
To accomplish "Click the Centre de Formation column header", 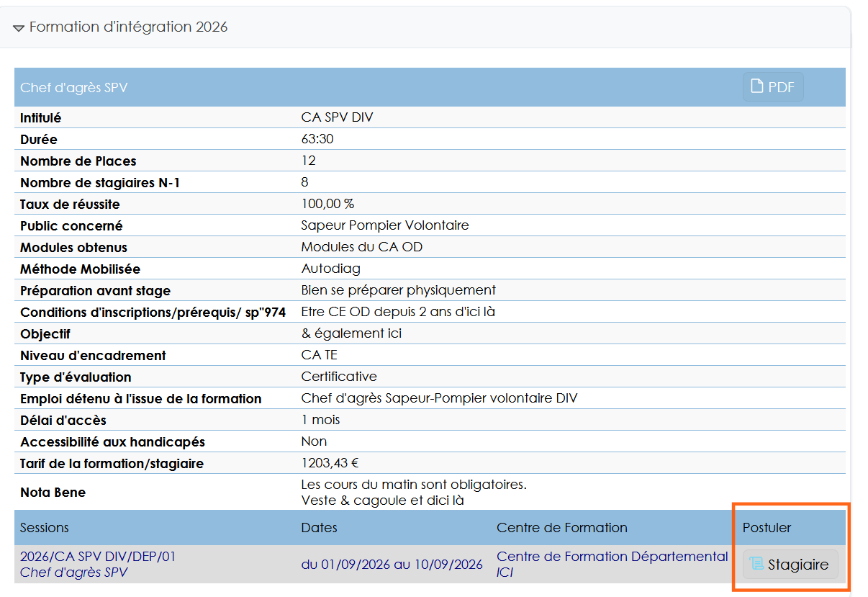I will tap(561, 528).
